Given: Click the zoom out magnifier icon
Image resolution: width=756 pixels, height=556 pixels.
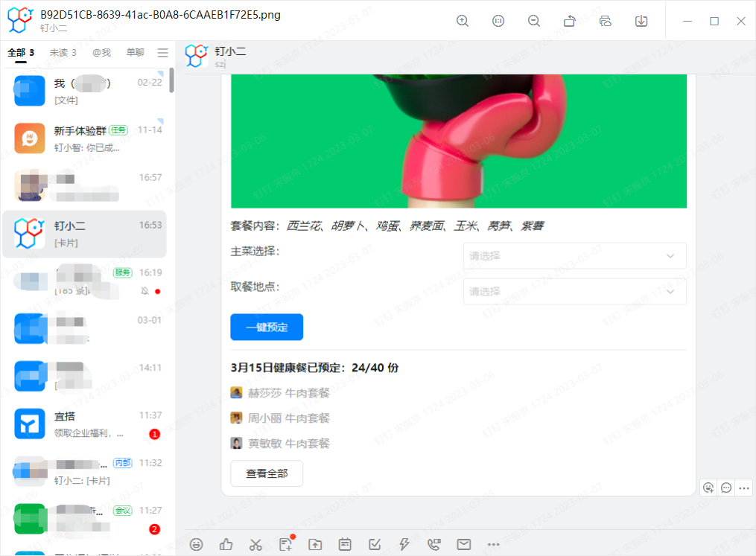Looking at the screenshot, I should (534, 21).
